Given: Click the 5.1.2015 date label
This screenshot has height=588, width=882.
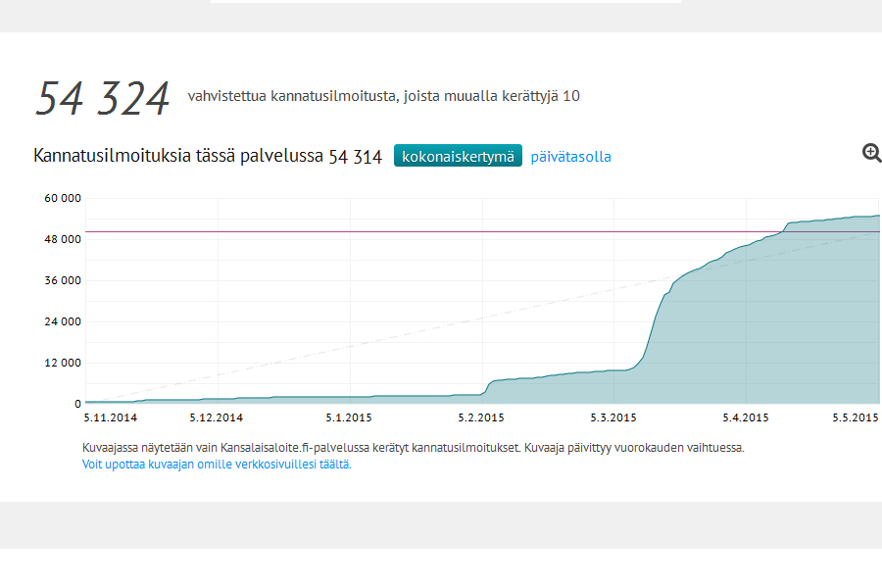Looking at the screenshot, I should (x=349, y=417).
